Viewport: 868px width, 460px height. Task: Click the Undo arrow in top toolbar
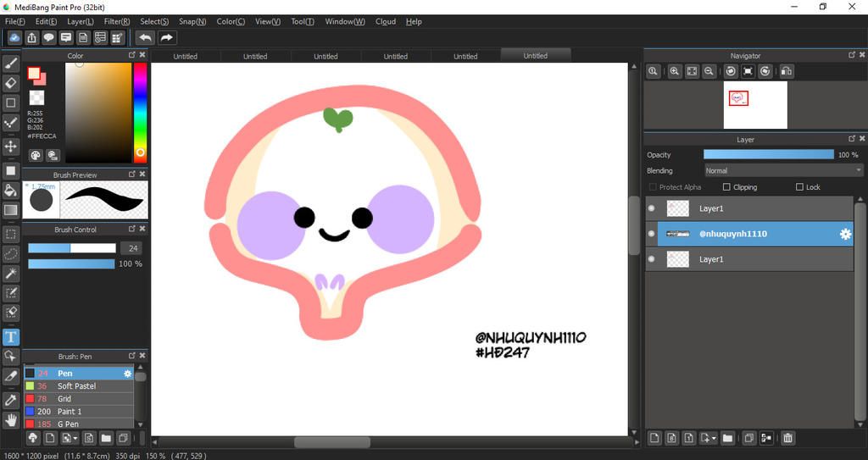click(x=145, y=37)
